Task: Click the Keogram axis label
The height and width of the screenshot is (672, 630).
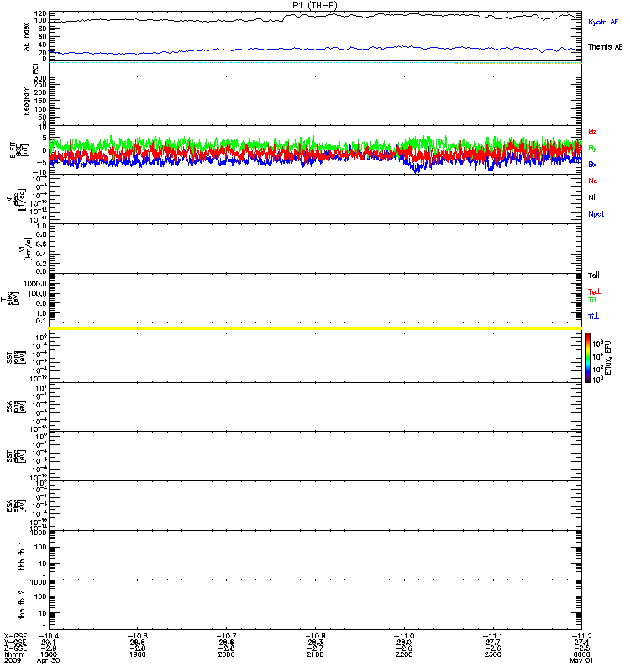Action: (26, 100)
